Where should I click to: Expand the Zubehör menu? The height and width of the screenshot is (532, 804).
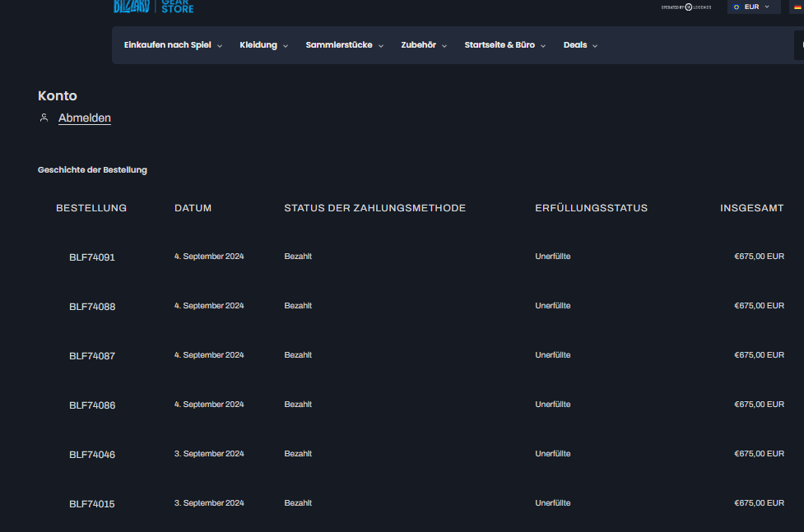(424, 45)
